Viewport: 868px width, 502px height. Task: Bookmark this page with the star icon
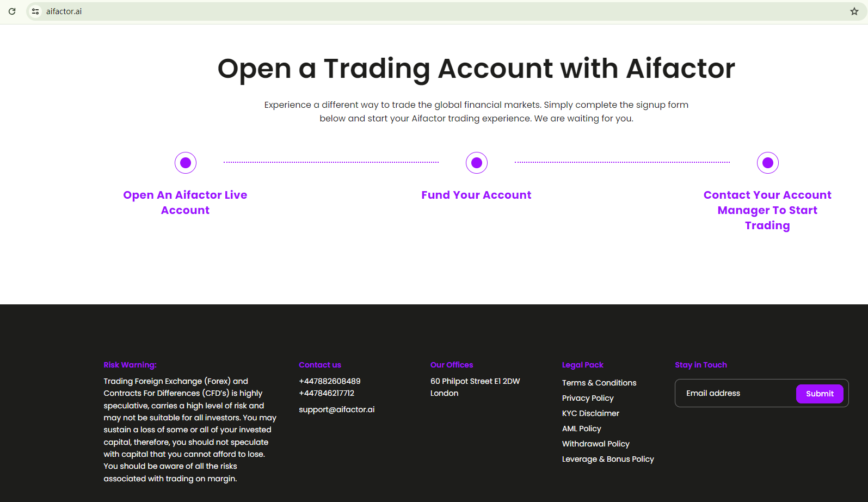[854, 11]
